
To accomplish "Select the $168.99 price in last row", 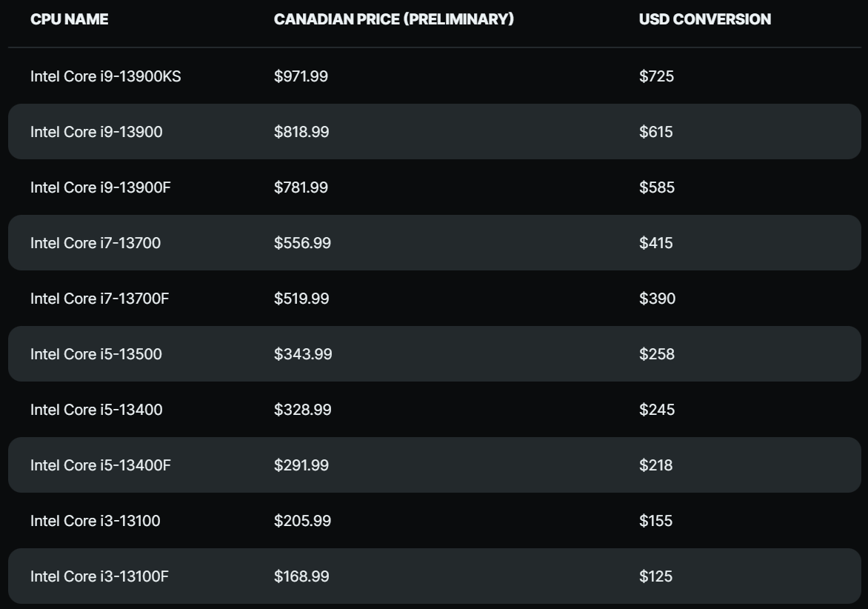I will coord(301,576).
